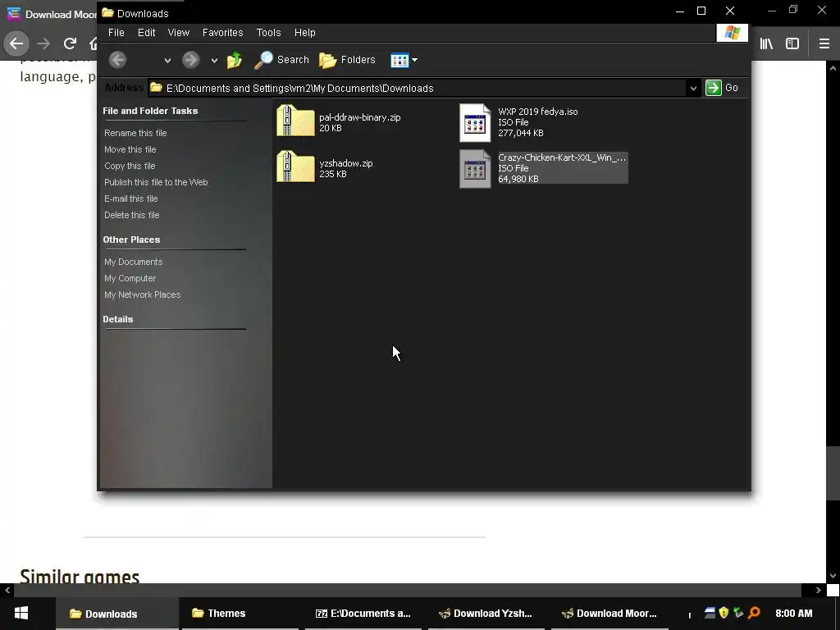840x630 pixels.
Task: Click the green Go arrow button
Action: click(713, 87)
